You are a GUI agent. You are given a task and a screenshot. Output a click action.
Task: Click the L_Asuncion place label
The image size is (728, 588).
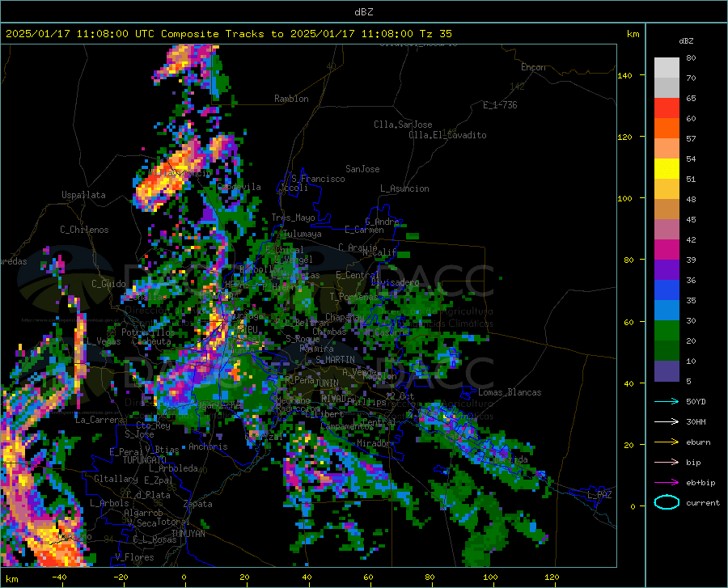(404, 188)
